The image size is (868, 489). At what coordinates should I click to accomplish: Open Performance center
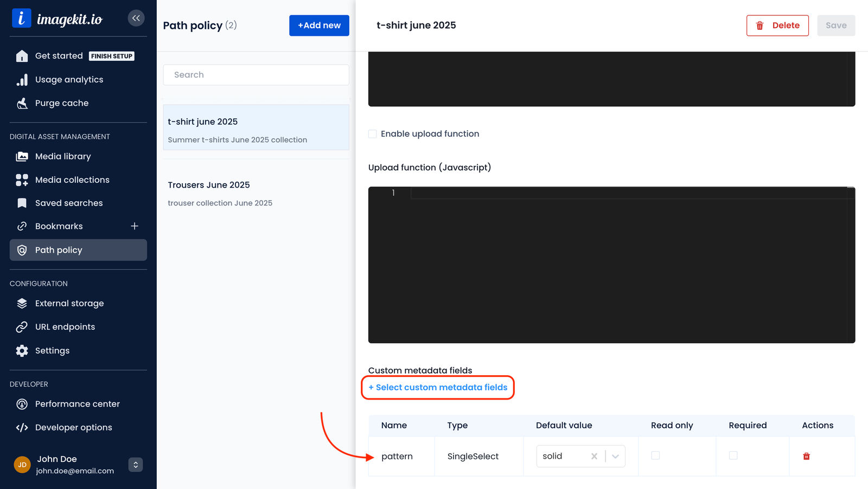click(x=78, y=404)
